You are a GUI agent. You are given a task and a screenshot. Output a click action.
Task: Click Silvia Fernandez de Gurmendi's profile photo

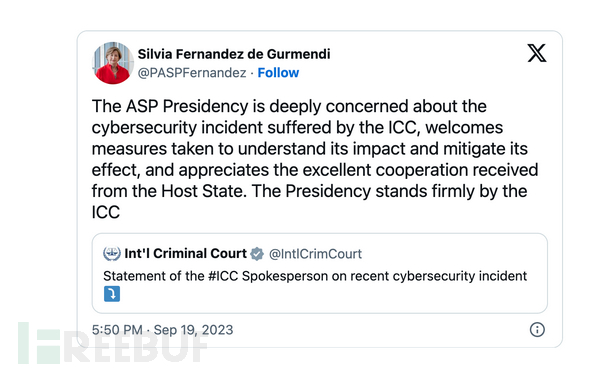click(x=113, y=63)
